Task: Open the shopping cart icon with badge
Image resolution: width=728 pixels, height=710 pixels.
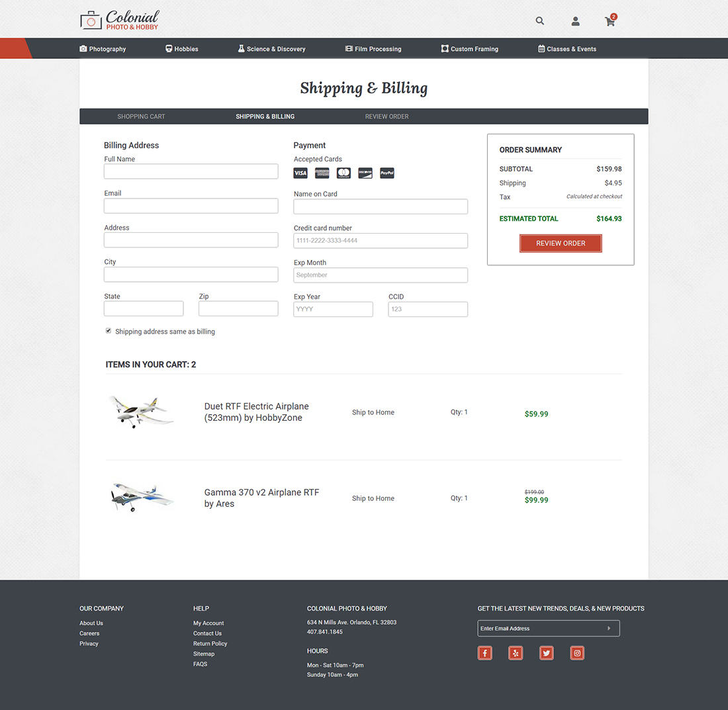Action: [610, 22]
